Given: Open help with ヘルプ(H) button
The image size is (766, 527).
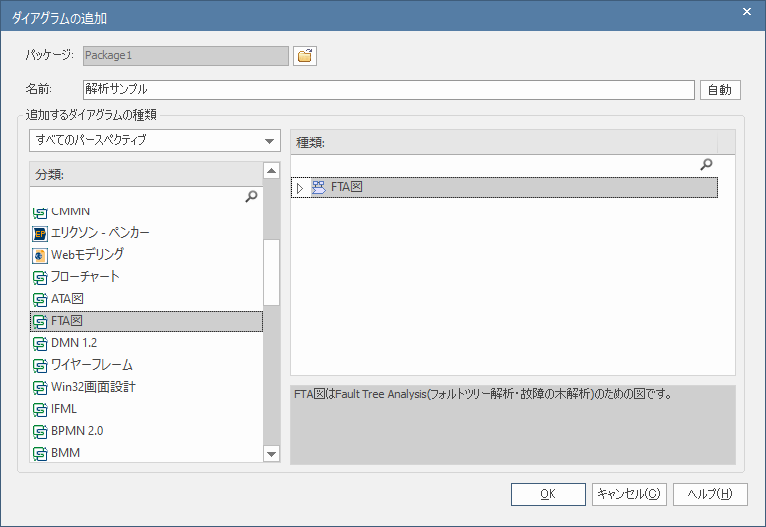Looking at the screenshot, I should (710, 494).
